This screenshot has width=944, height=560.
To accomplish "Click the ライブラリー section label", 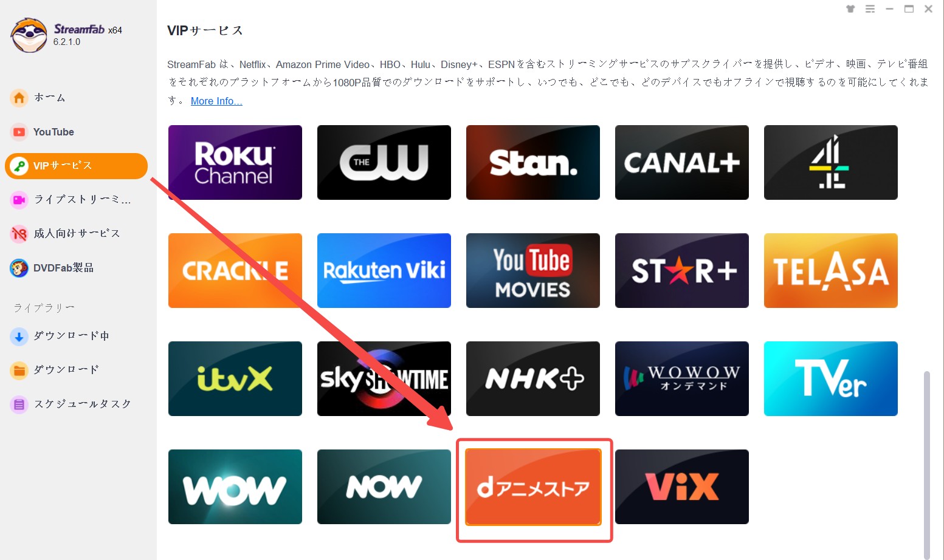I will point(44,308).
